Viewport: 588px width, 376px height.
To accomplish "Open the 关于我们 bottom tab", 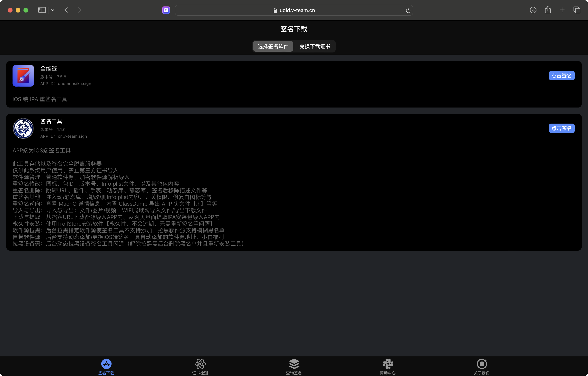I will click(x=482, y=366).
